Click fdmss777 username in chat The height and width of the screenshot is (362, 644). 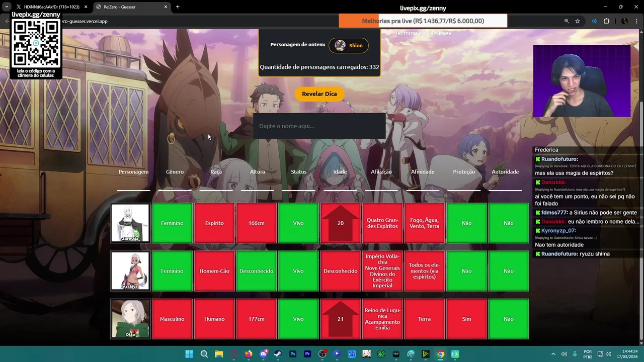pyautogui.click(x=554, y=213)
